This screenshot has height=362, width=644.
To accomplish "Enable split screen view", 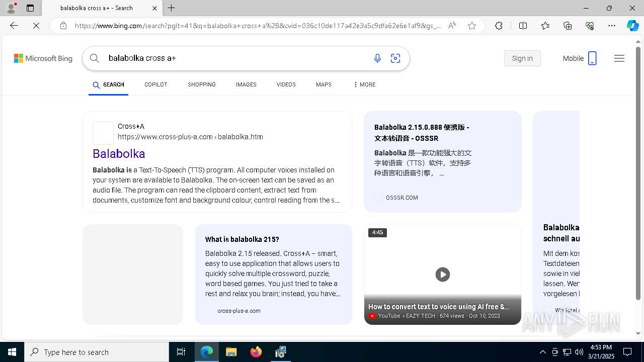I will [523, 26].
